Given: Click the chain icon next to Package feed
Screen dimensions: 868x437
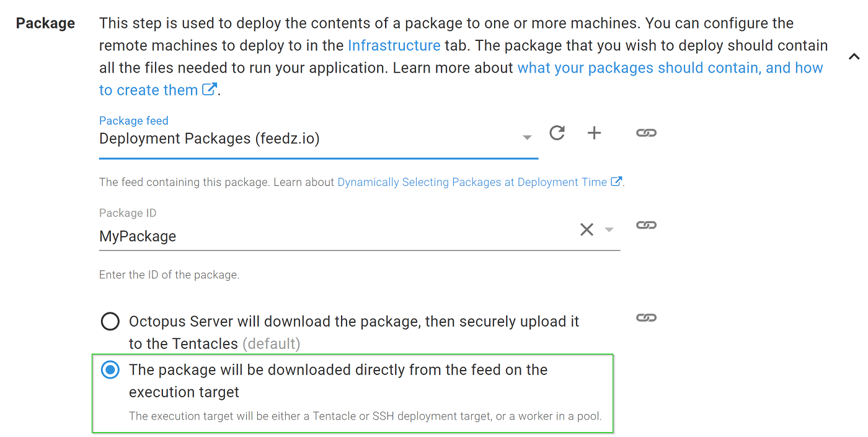Looking at the screenshot, I should (x=646, y=133).
